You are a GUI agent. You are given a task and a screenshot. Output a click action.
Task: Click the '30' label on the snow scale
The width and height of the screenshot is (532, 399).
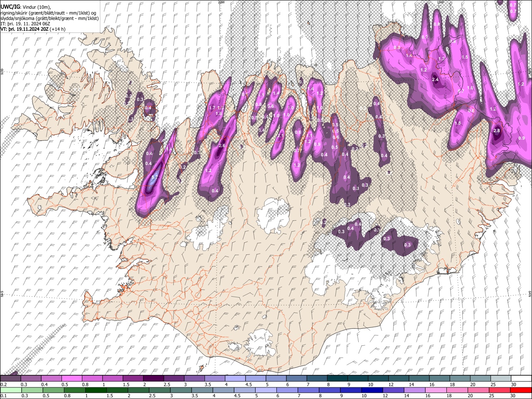(x=514, y=384)
